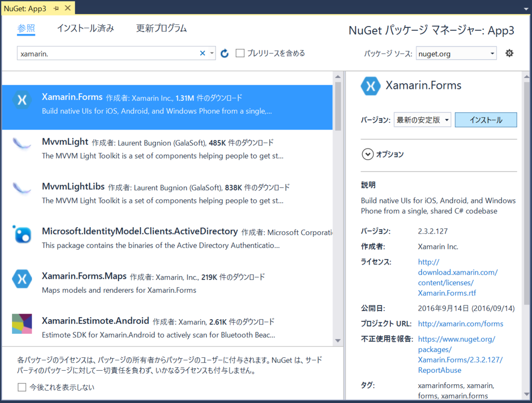Image resolution: width=532 pixels, height=403 pixels.
Task: Click the version value 2.3.2.127
Action: (433, 231)
